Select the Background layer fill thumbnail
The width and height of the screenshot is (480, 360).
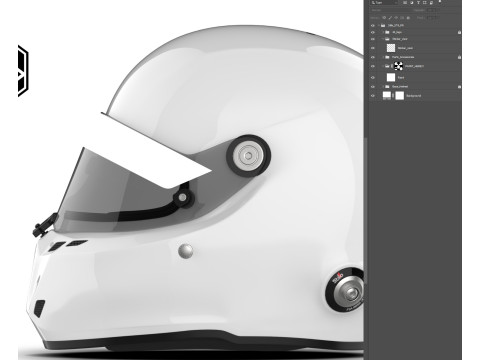tap(387, 95)
